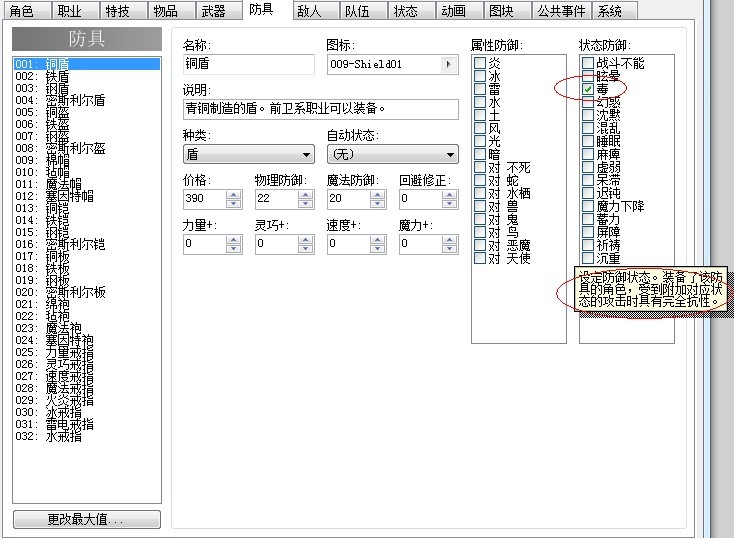Open the icon picker arrow beside 009-Shield01
The width and height of the screenshot is (734, 538).
tap(448, 64)
